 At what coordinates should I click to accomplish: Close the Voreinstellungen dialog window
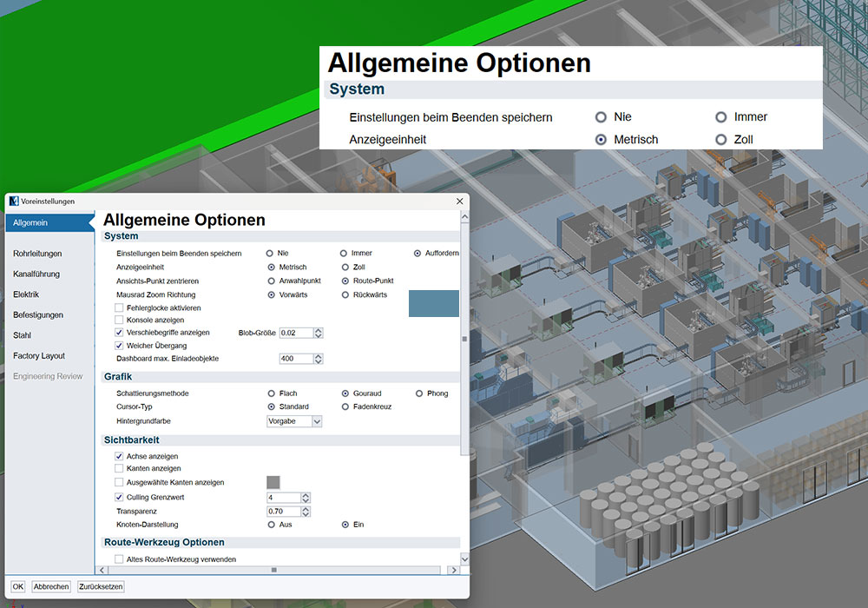pos(459,202)
